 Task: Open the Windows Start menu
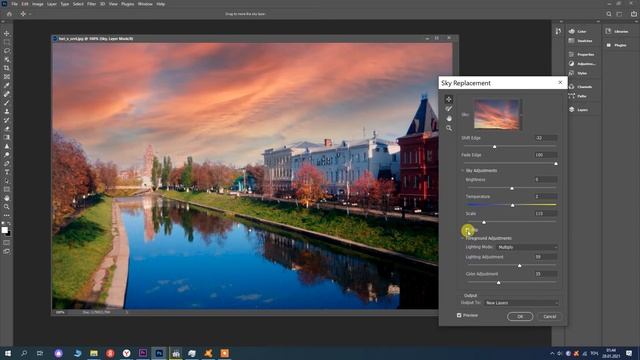point(7,353)
